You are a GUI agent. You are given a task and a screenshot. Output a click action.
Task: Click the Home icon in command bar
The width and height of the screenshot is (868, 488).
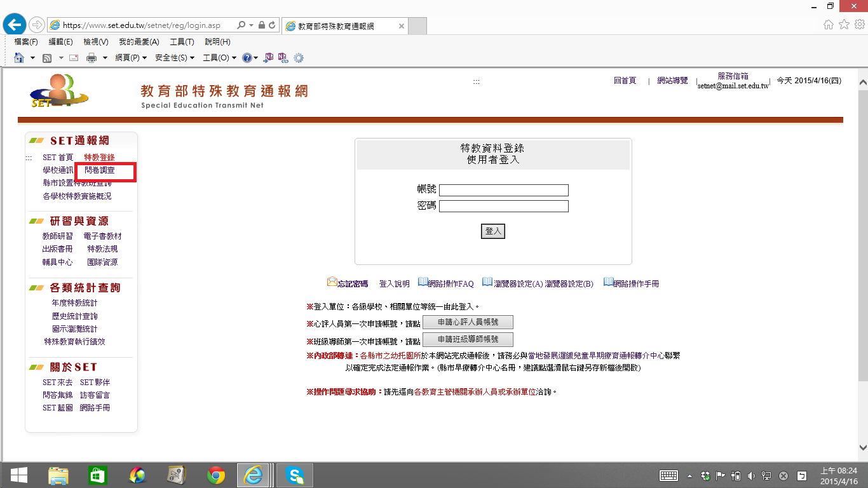click(x=19, y=58)
